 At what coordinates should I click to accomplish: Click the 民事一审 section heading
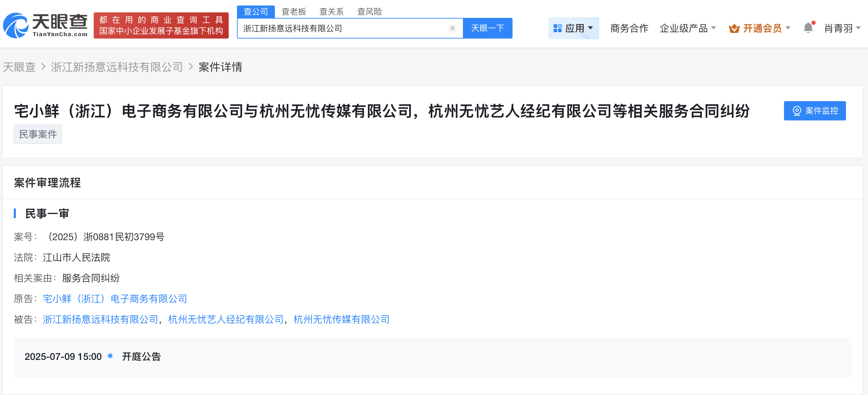pyautogui.click(x=47, y=214)
